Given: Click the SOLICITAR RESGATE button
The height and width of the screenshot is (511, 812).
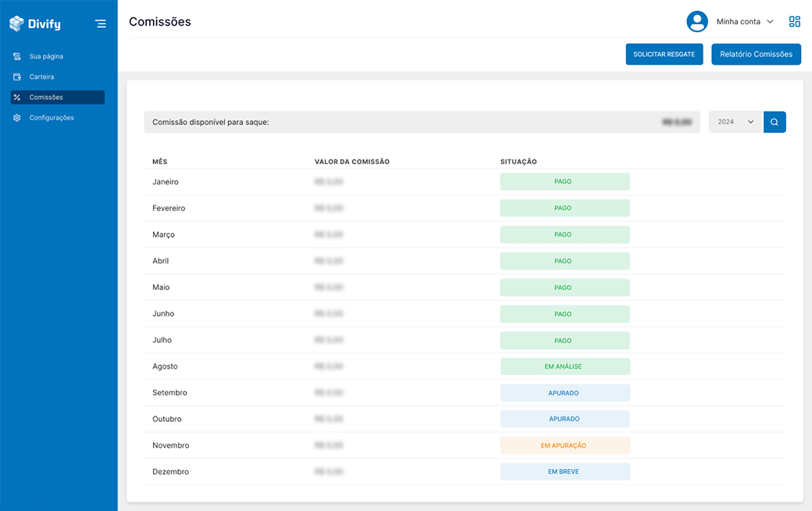Looking at the screenshot, I should pos(664,54).
